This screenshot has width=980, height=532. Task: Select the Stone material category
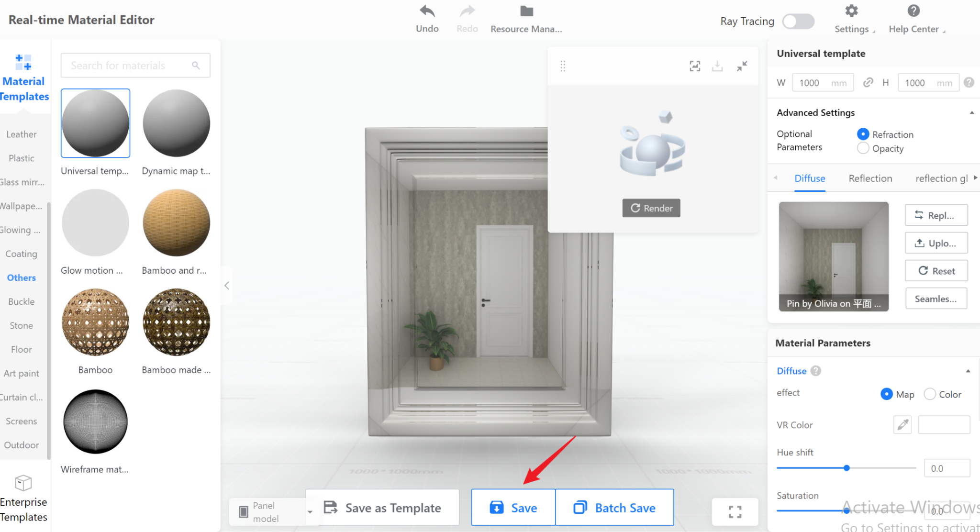[x=22, y=325]
